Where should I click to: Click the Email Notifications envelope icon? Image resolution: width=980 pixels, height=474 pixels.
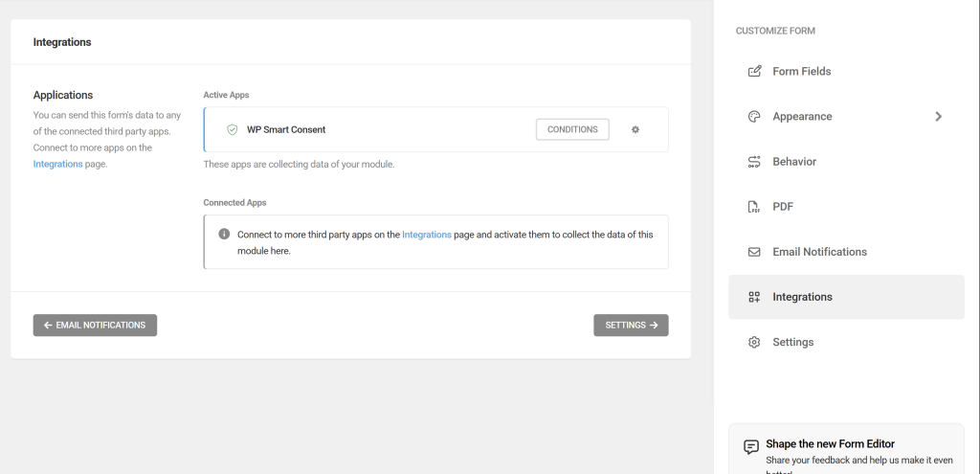pos(754,252)
